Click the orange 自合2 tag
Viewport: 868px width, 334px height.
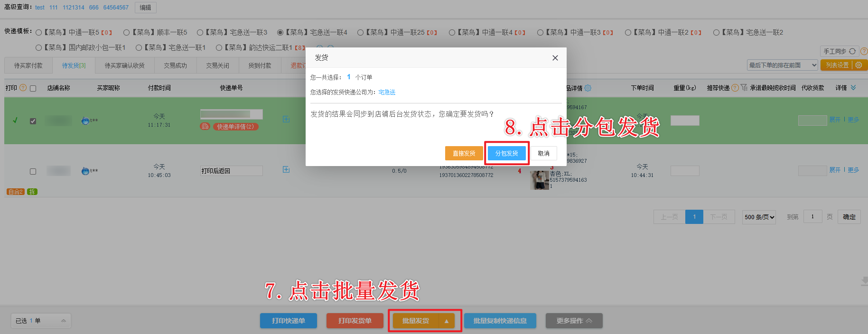[x=16, y=192]
